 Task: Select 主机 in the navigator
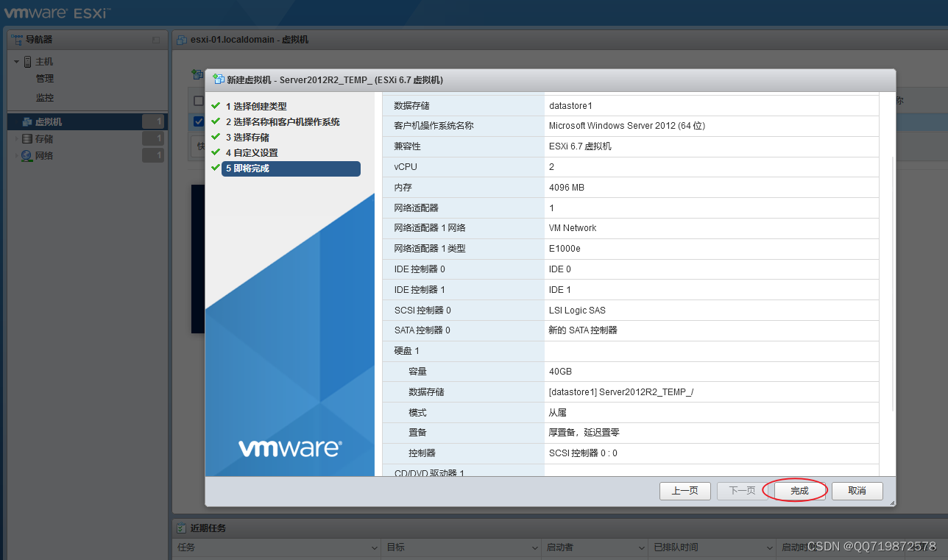coord(44,62)
